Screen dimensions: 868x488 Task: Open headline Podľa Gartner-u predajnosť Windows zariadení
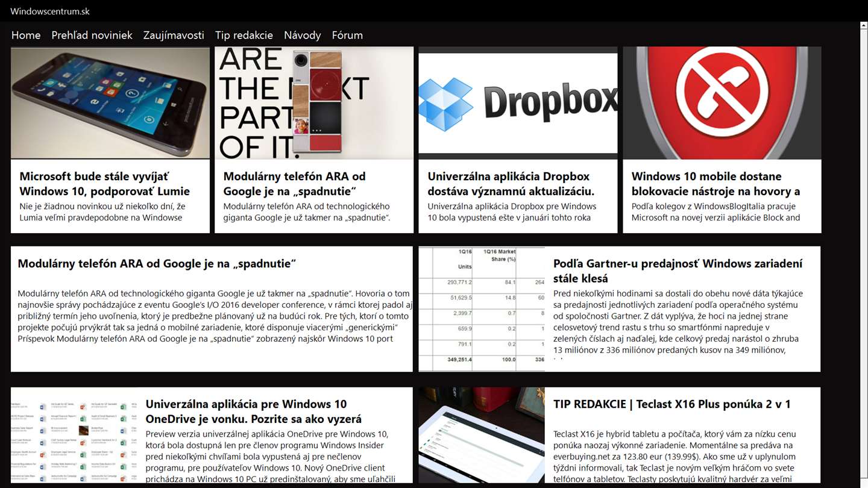click(678, 271)
